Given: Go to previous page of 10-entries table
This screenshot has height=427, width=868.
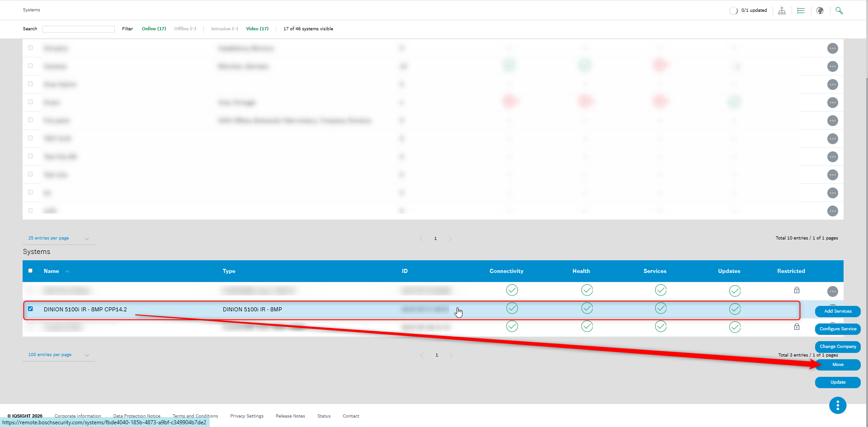Looking at the screenshot, I should point(421,238).
